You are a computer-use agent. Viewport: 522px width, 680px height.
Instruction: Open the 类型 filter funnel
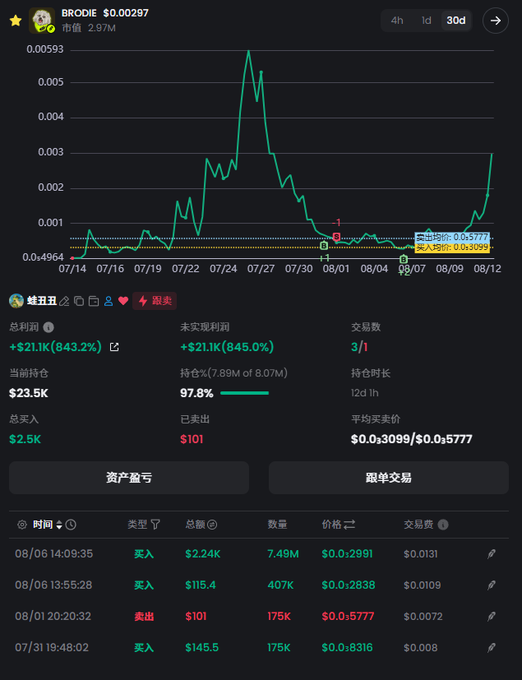point(155,525)
